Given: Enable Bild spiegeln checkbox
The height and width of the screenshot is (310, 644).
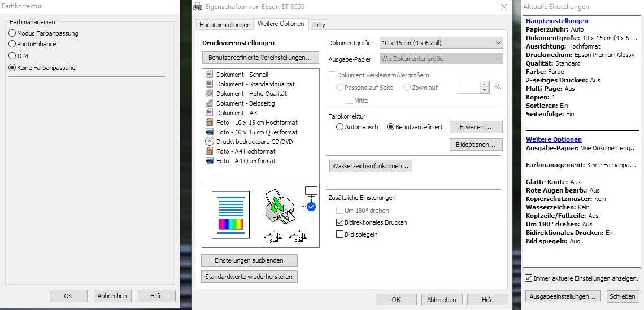Looking at the screenshot, I should (x=340, y=234).
